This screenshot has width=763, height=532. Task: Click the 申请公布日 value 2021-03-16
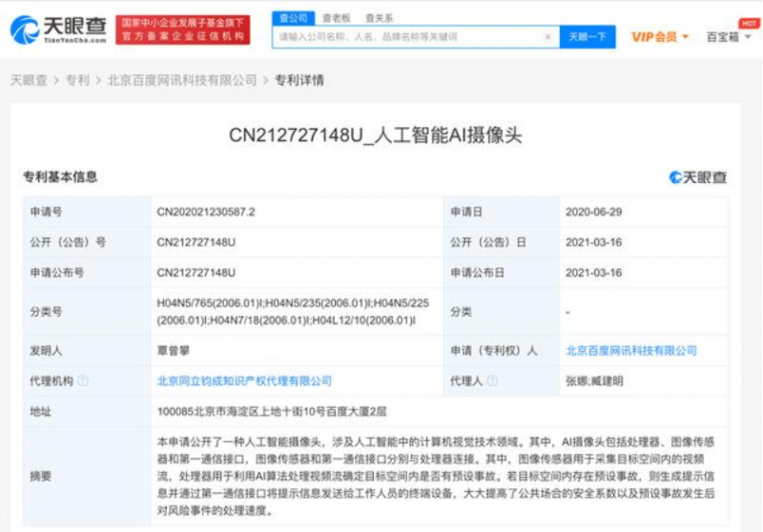tap(593, 273)
